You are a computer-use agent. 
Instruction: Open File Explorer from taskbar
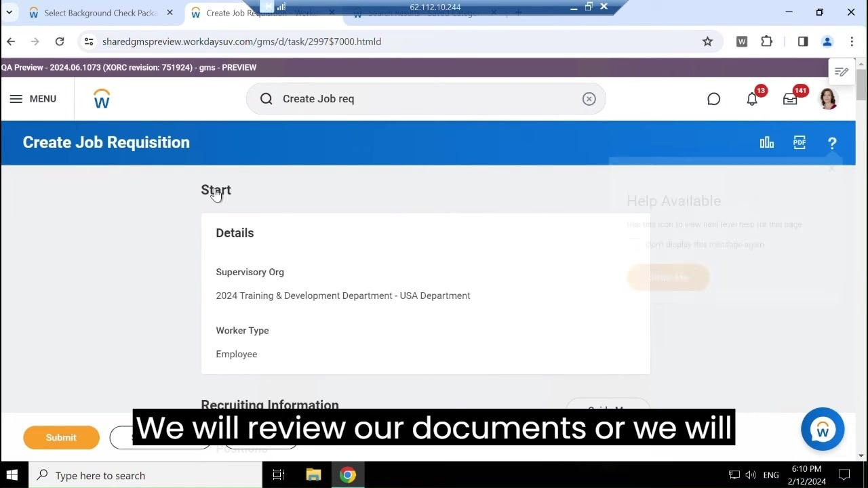click(x=313, y=475)
